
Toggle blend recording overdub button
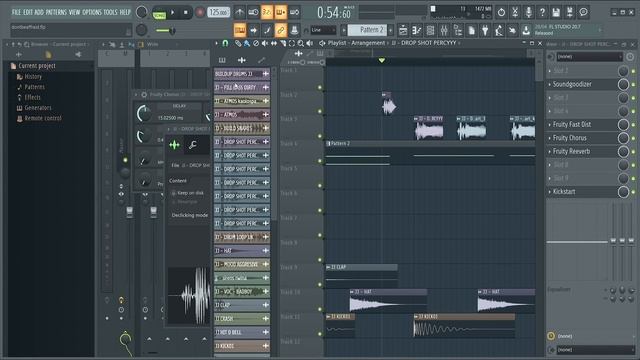[x=280, y=13]
